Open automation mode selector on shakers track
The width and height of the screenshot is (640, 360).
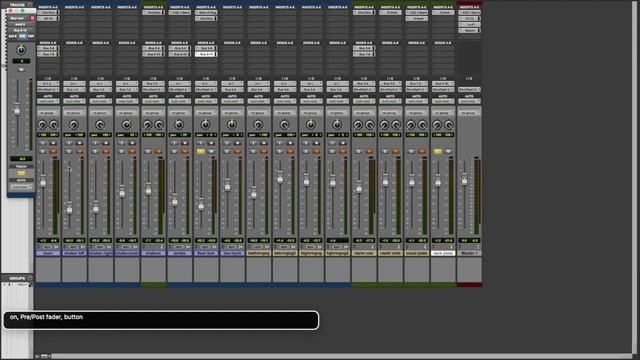[153, 101]
